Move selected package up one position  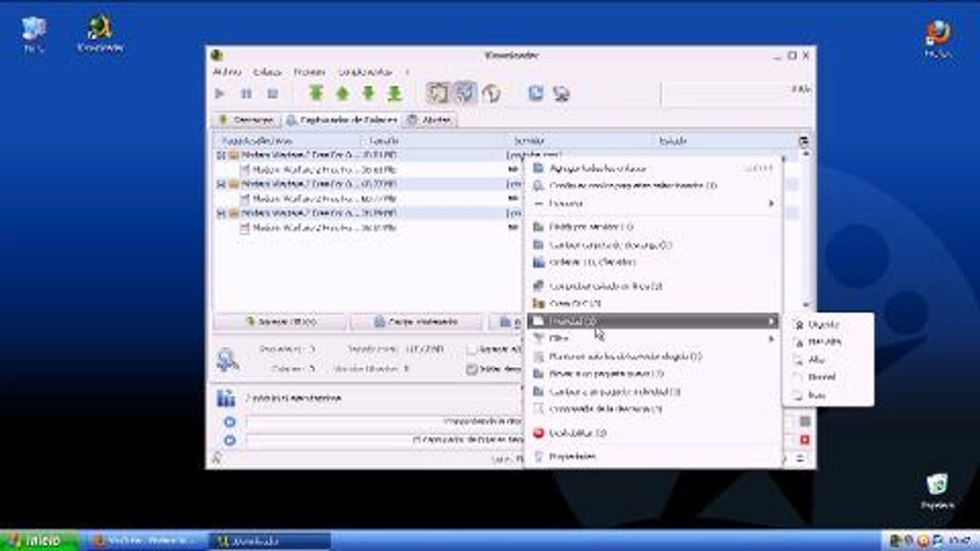pyautogui.click(x=342, y=93)
